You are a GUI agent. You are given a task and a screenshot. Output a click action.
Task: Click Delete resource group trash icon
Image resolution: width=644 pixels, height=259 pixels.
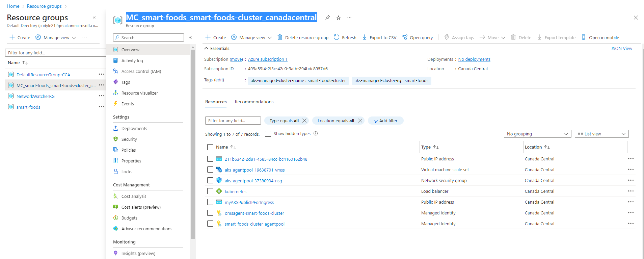pos(280,37)
